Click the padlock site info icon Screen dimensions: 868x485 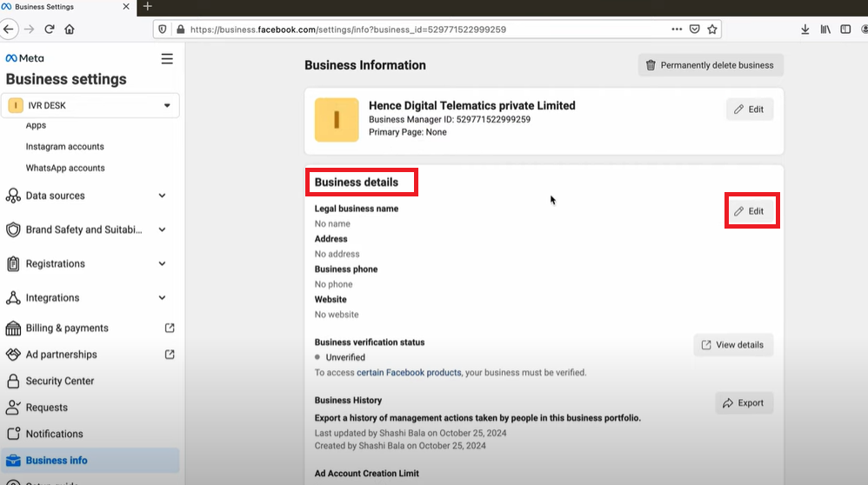coord(180,30)
